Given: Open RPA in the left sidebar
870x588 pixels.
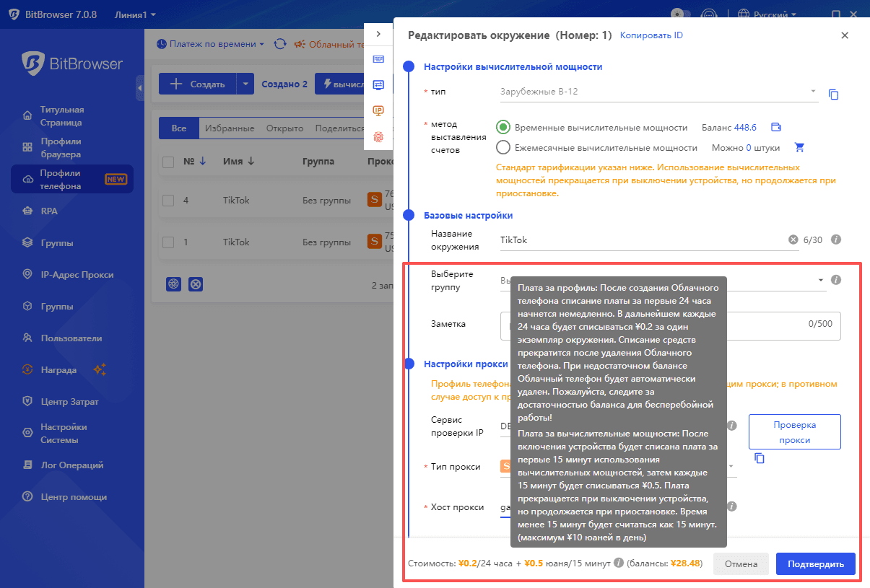Looking at the screenshot, I should (x=49, y=211).
